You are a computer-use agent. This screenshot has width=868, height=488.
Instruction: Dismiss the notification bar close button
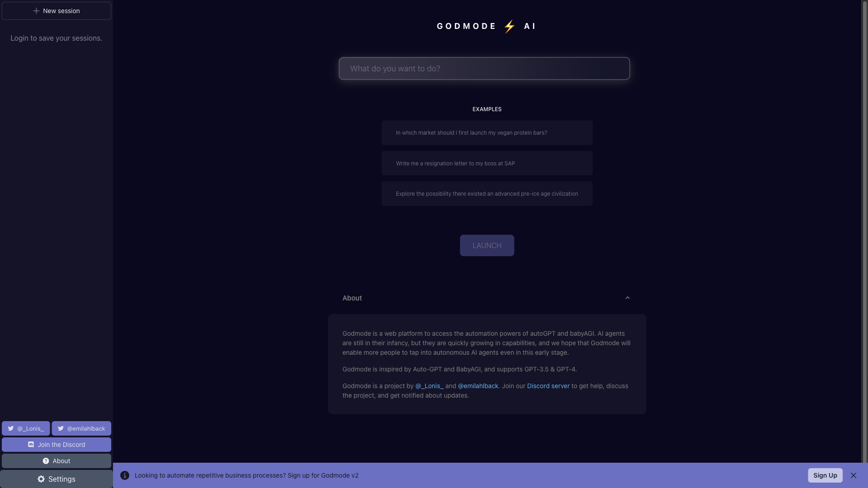(853, 475)
